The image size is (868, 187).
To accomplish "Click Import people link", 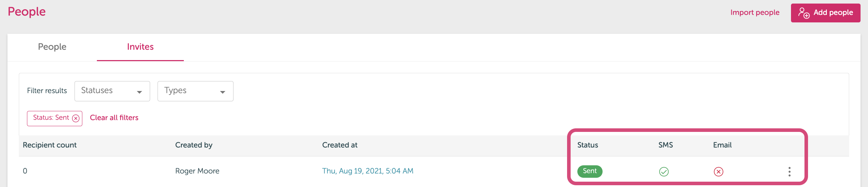I will tap(755, 12).
